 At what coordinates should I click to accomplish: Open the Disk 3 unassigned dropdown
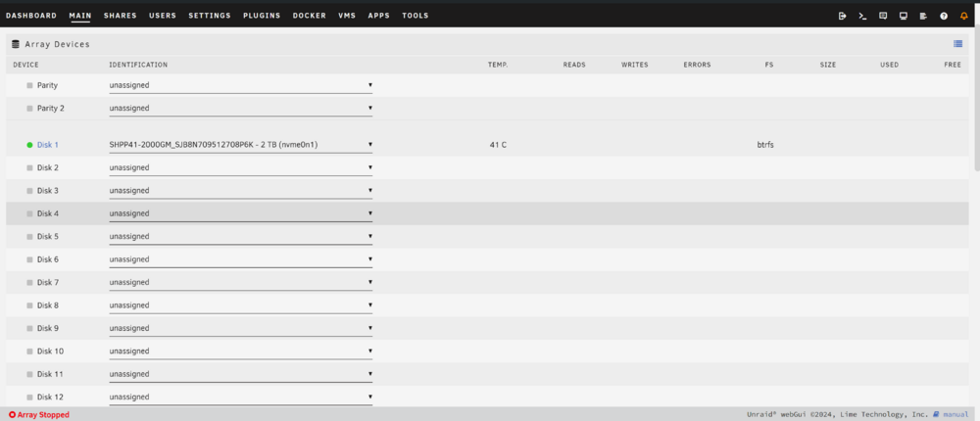[241, 191]
